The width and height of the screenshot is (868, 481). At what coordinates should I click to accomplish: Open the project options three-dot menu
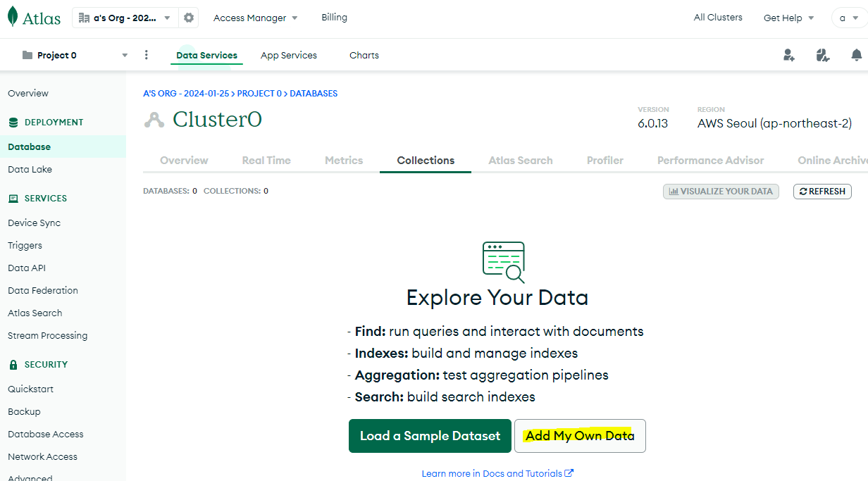point(147,55)
